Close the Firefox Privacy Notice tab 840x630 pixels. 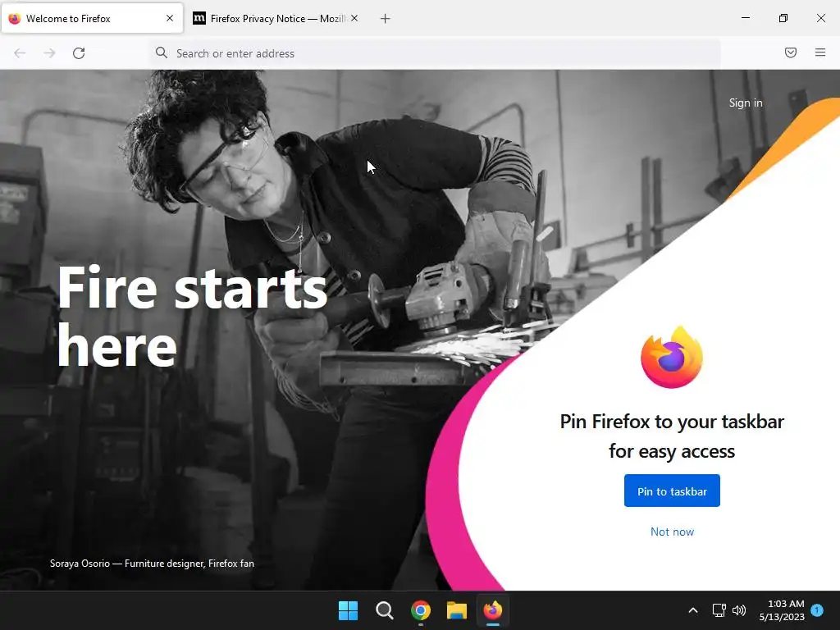354,18
